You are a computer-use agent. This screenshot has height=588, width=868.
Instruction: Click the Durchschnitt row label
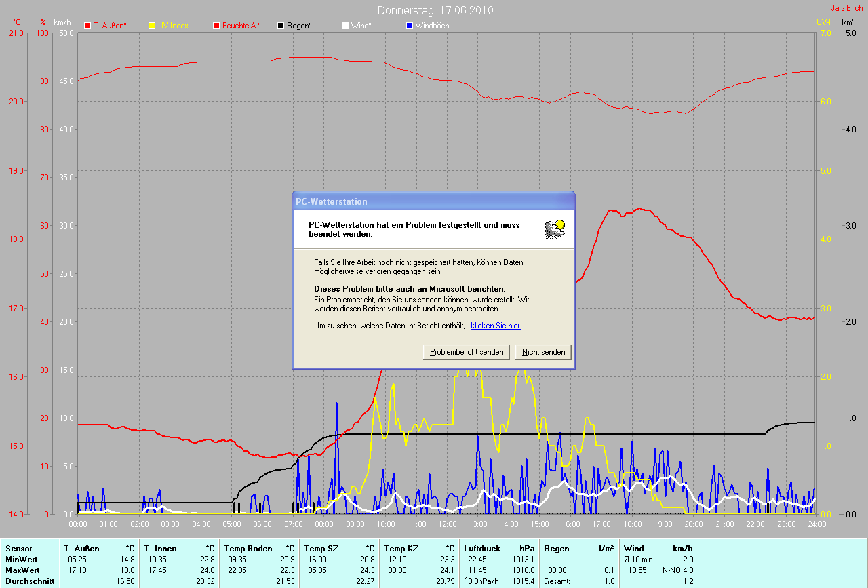coord(30,581)
